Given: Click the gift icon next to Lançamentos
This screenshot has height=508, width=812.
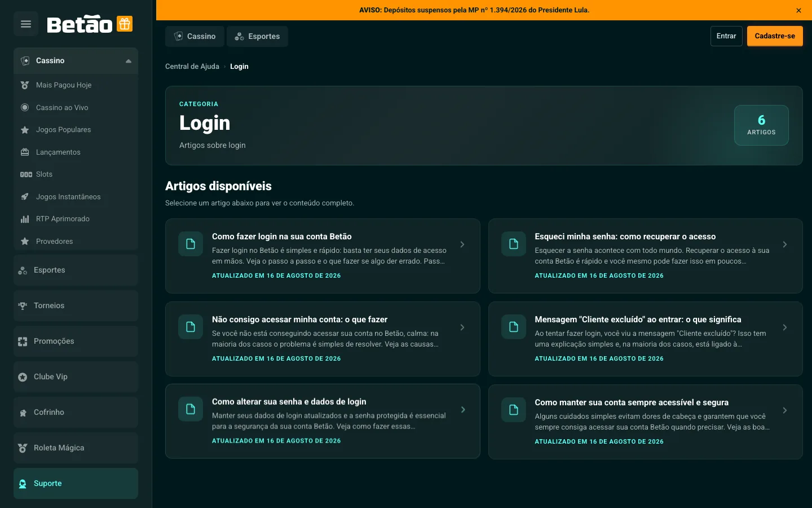Looking at the screenshot, I should [25, 152].
